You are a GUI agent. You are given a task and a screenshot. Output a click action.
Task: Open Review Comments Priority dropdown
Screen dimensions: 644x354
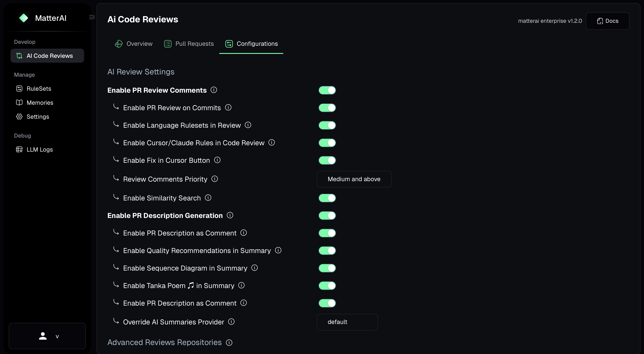tap(354, 179)
